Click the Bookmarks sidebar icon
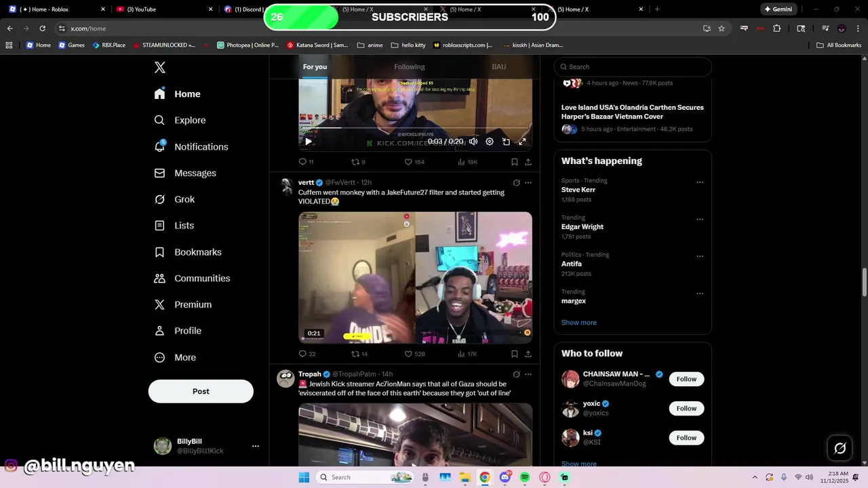Viewport: 868px width, 488px height. pyautogui.click(x=160, y=252)
